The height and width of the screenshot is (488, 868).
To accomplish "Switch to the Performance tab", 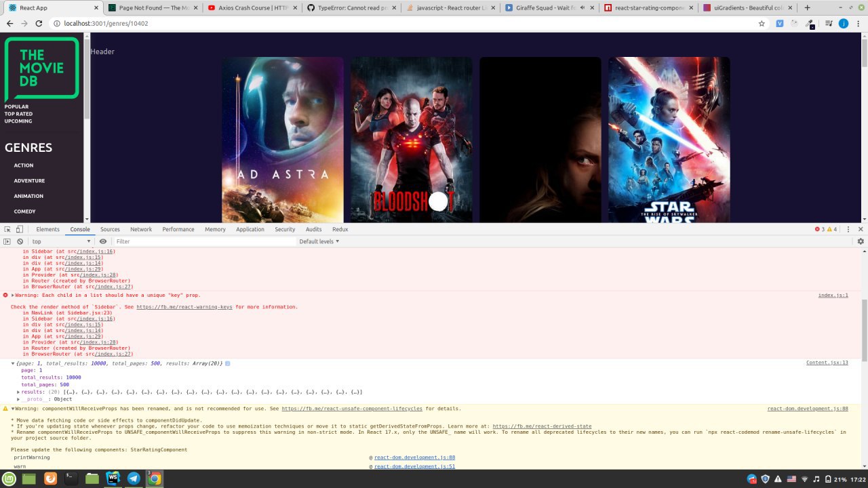I will click(178, 229).
